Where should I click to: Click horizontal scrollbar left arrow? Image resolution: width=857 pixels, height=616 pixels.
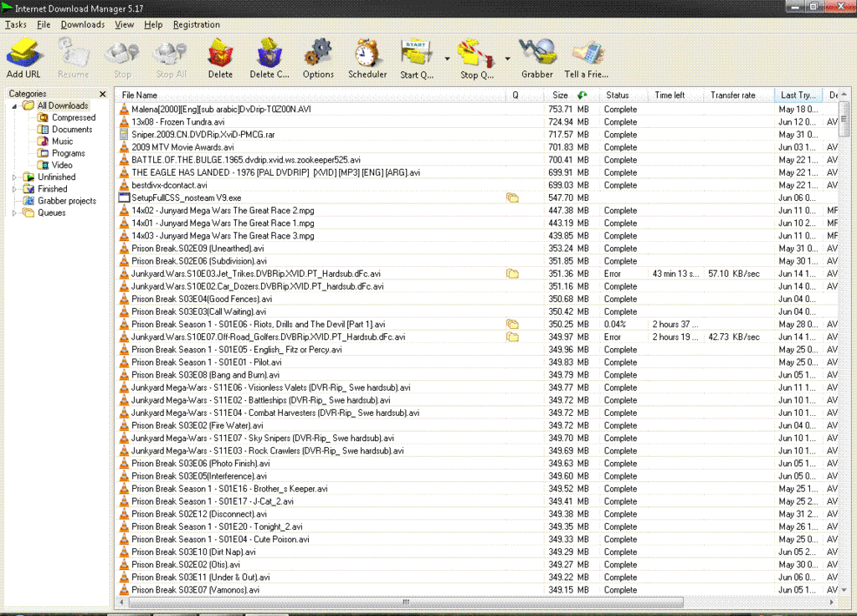coord(122,603)
